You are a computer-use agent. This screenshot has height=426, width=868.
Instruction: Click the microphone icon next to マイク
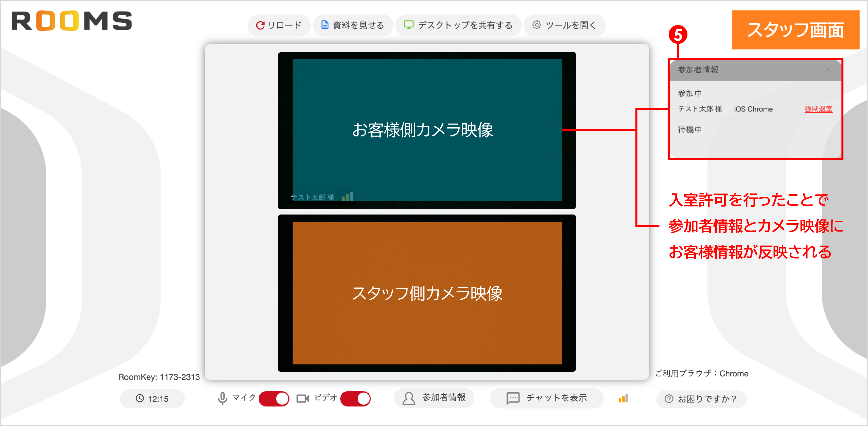coord(222,398)
